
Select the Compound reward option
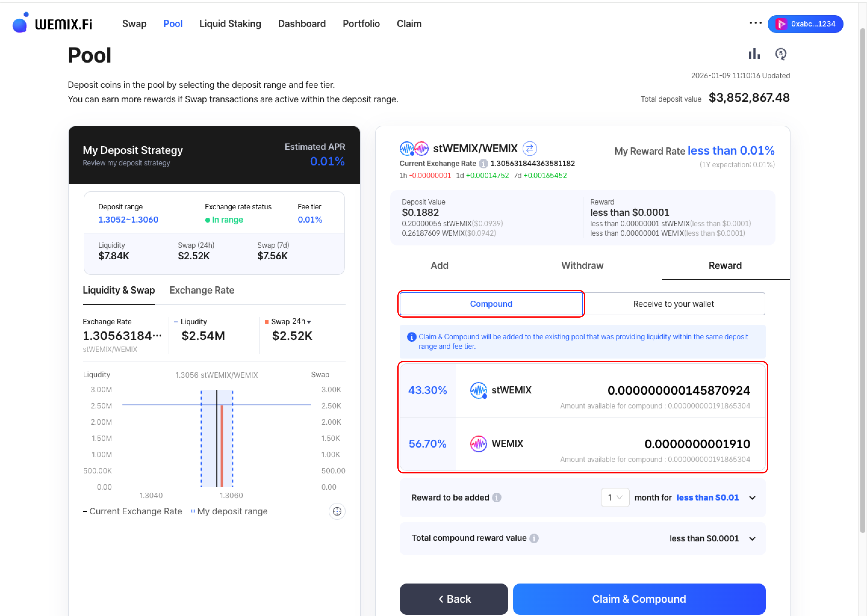coord(491,304)
